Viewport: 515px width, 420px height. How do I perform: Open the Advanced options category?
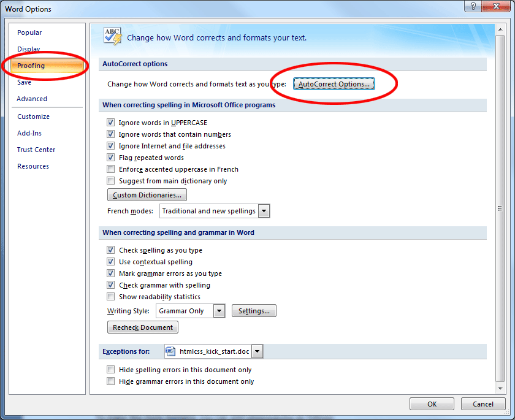[x=32, y=99]
